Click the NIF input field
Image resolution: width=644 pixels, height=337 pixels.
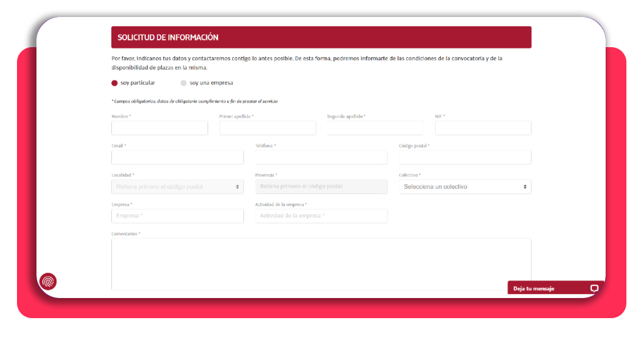point(483,128)
